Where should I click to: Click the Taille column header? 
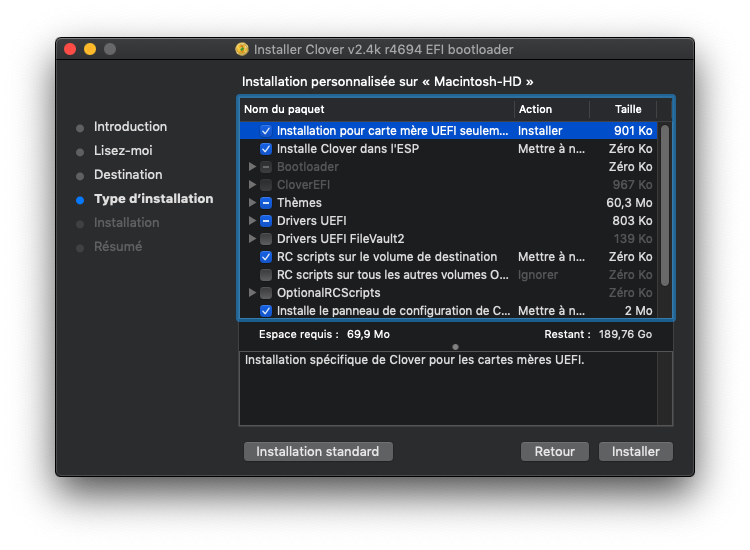[623, 109]
